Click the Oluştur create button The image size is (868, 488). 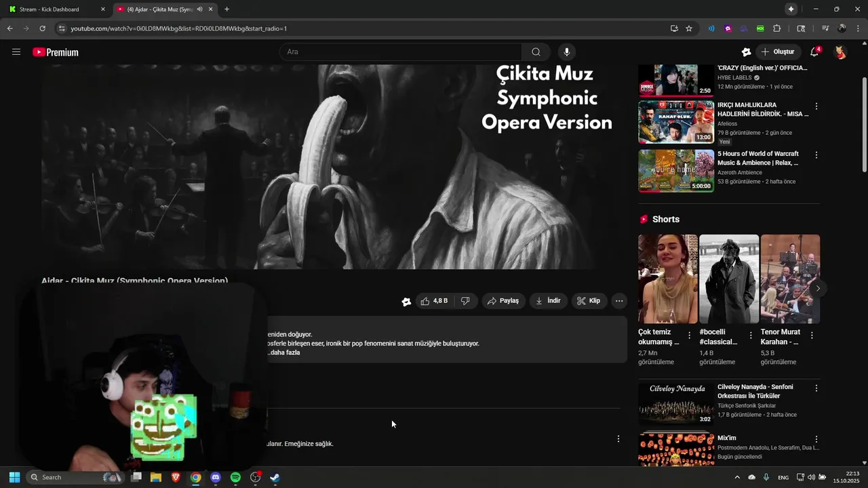(778, 52)
